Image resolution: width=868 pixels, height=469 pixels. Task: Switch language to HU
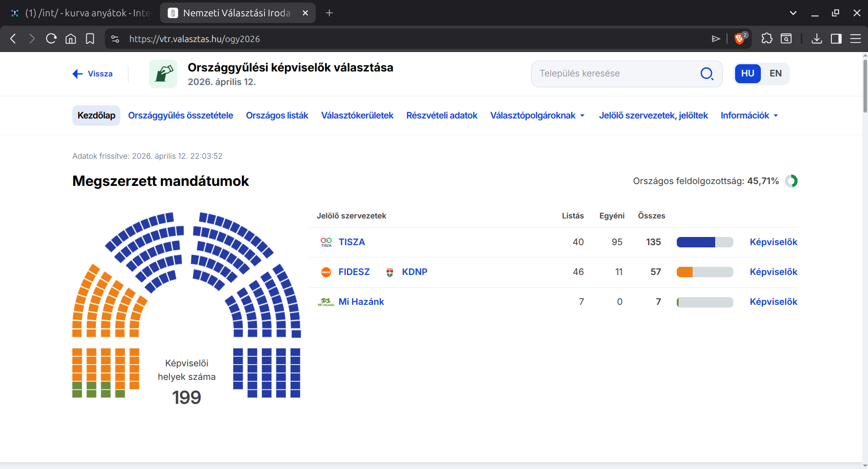(x=748, y=74)
